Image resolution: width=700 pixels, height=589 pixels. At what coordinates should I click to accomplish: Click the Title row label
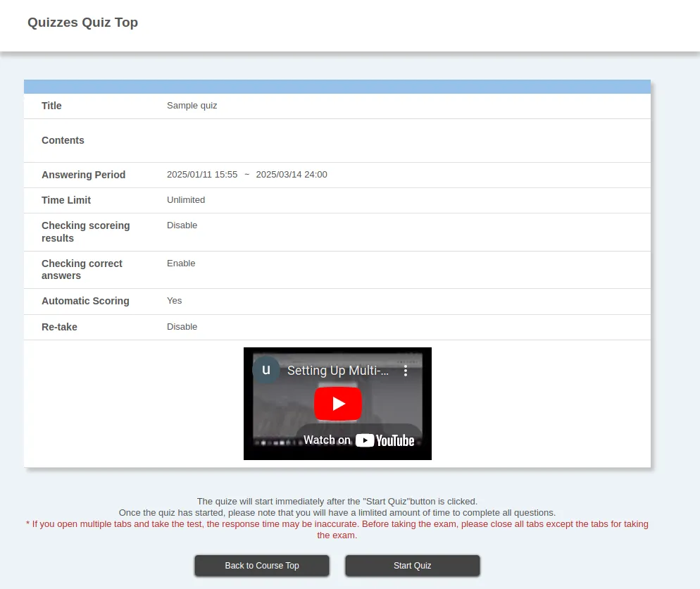coord(51,106)
